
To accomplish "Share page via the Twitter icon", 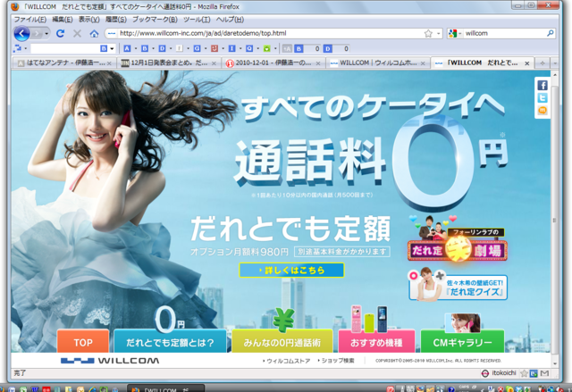I will [x=543, y=97].
